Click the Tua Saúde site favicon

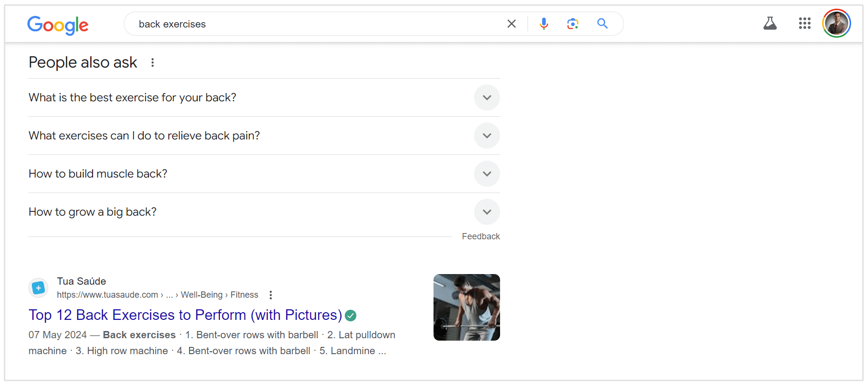pyautogui.click(x=39, y=288)
